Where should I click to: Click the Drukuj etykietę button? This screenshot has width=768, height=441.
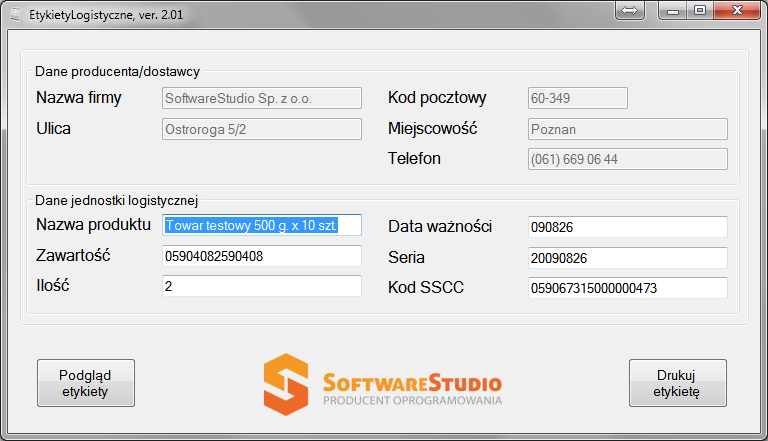[677, 383]
